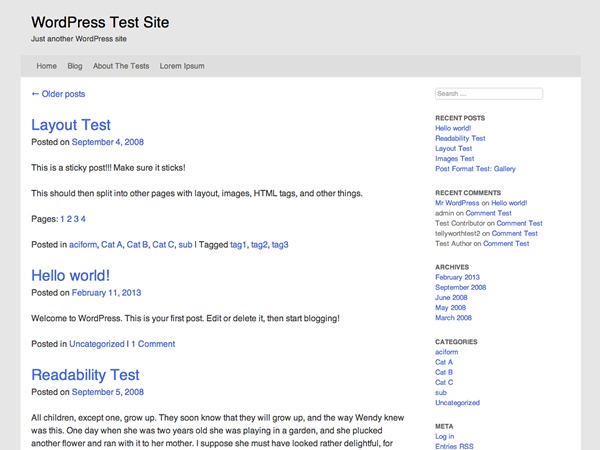600x450 pixels.
Task: Open the Hello world! post title
Action: click(70, 276)
